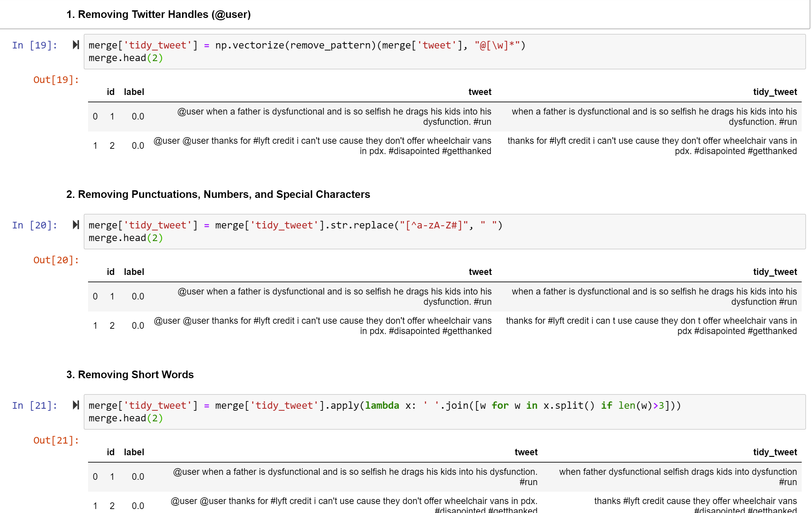Image resolution: width=812 pixels, height=513 pixels.
Task: Select the heading Removing Punctuations, Numbers, and Special Characters
Action: click(218, 194)
